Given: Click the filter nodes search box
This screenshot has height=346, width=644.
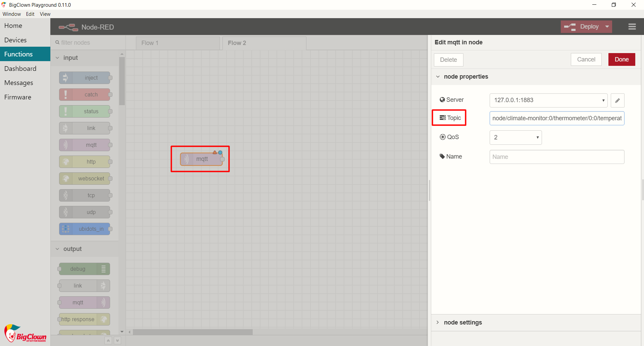Looking at the screenshot, I should 88,43.
